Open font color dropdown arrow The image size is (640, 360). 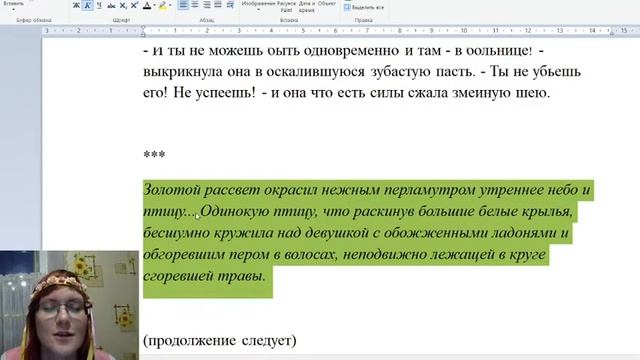click(x=155, y=5)
